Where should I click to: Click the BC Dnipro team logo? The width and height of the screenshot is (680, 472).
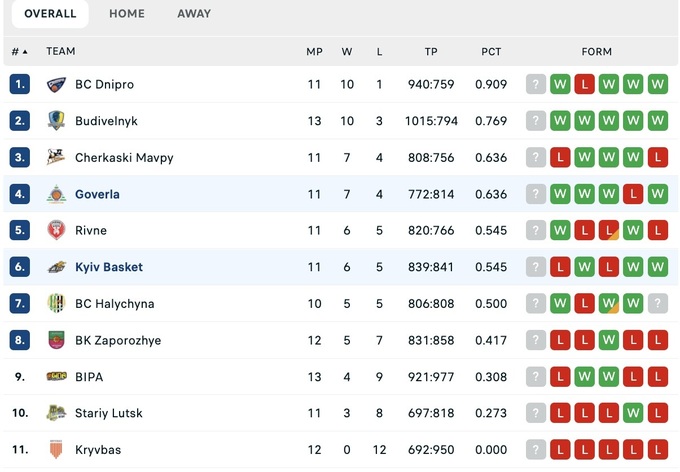pyautogui.click(x=56, y=85)
